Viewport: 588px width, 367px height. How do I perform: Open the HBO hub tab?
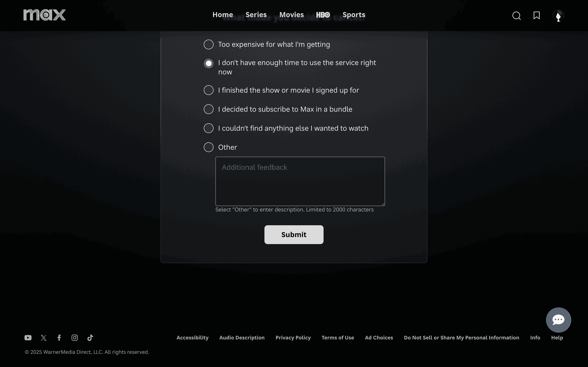click(x=323, y=15)
